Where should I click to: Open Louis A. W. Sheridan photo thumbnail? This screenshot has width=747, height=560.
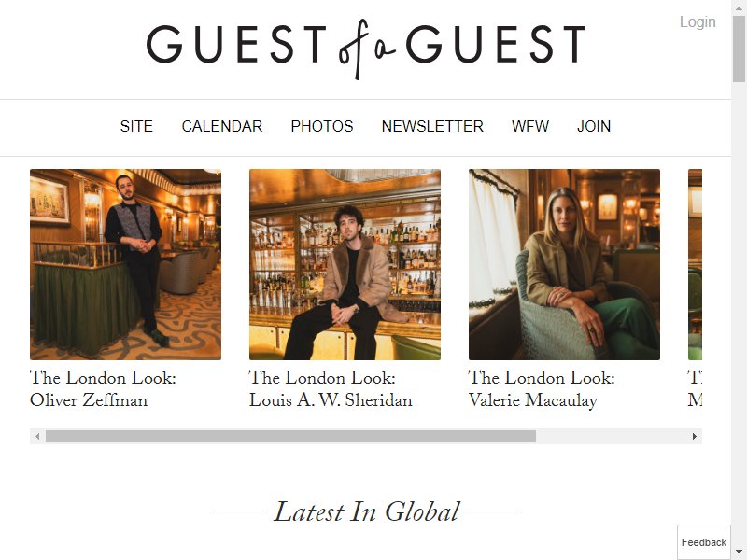click(345, 264)
